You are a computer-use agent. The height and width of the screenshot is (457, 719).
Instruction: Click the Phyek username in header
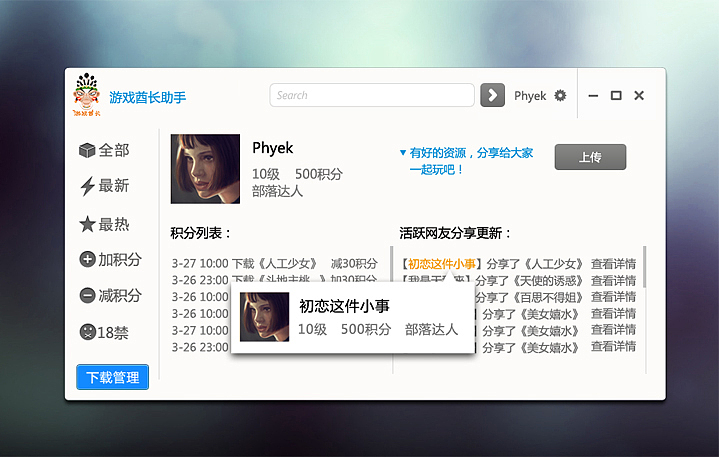[x=530, y=96]
